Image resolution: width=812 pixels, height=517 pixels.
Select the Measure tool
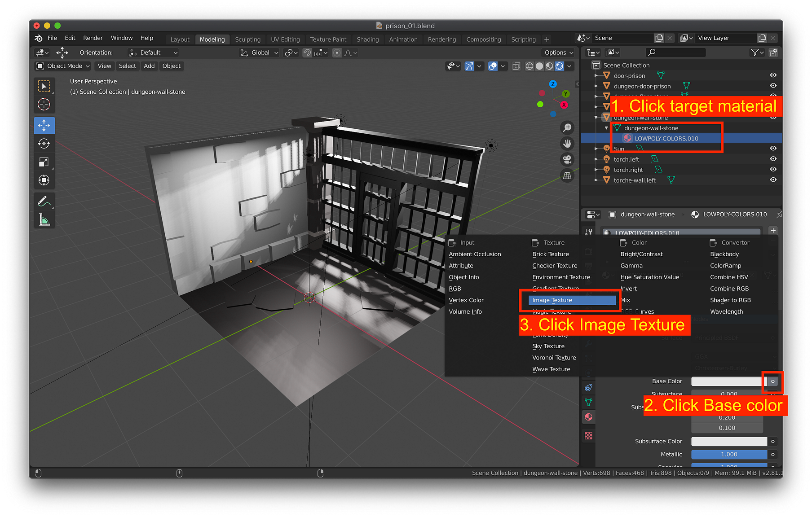coord(44,219)
